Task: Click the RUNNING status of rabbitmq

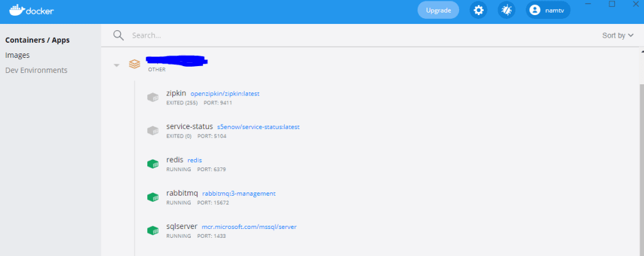Action: (178, 203)
